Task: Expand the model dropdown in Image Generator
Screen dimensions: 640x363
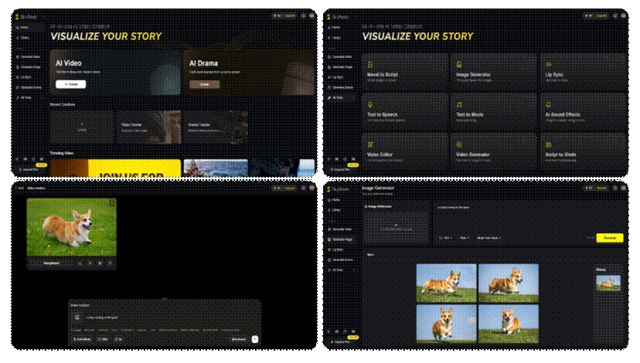Action: click(489, 238)
